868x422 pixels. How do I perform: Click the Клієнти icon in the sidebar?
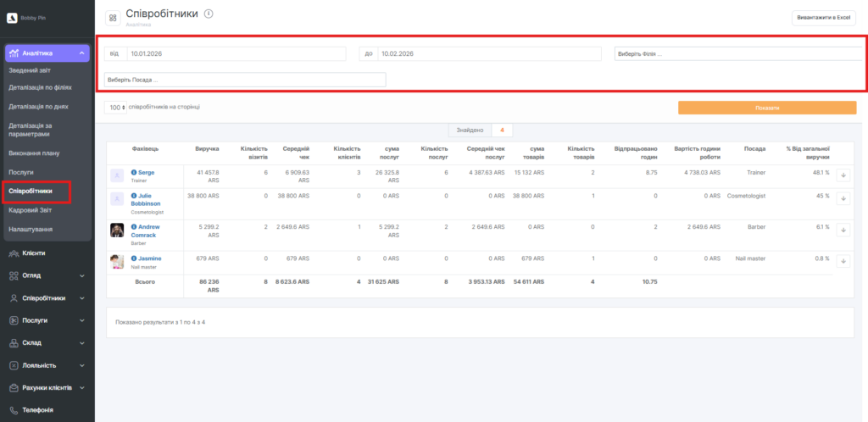[x=14, y=253]
